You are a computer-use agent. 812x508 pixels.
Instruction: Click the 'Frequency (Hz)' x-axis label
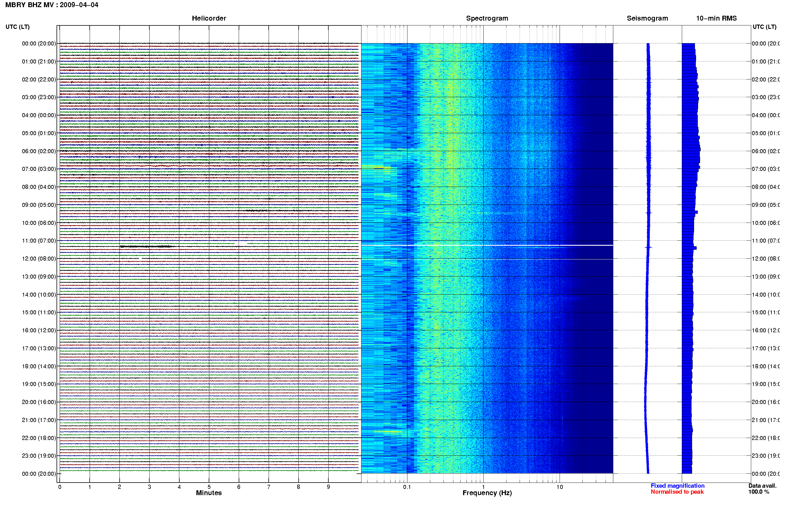pyautogui.click(x=487, y=493)
